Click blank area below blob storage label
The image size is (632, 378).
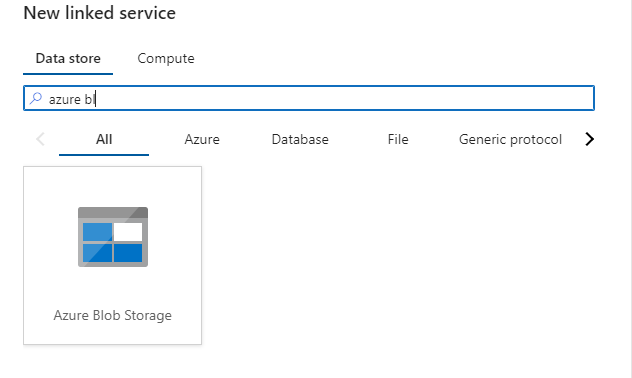tap(112, 334)
